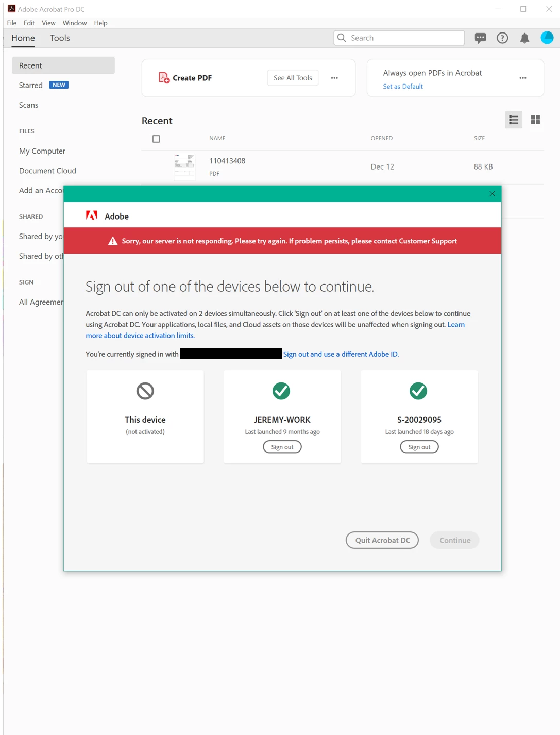Sign out of S-20029095 device
This screenshot has height=735, width=560.
(x=419, y=447)
